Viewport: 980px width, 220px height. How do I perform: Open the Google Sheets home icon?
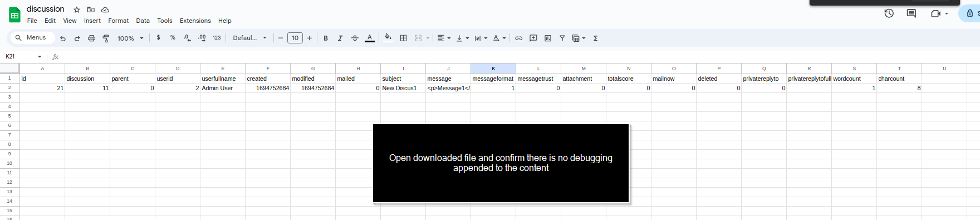pyautogui.click(x=14, y=15)
